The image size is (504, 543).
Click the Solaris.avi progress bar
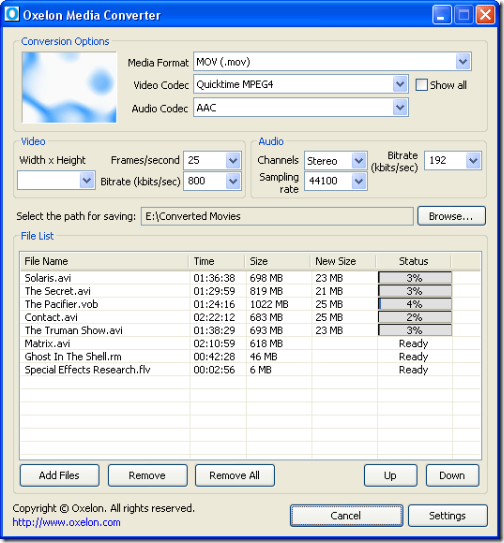pyautogui.click(x=415, y=278)
